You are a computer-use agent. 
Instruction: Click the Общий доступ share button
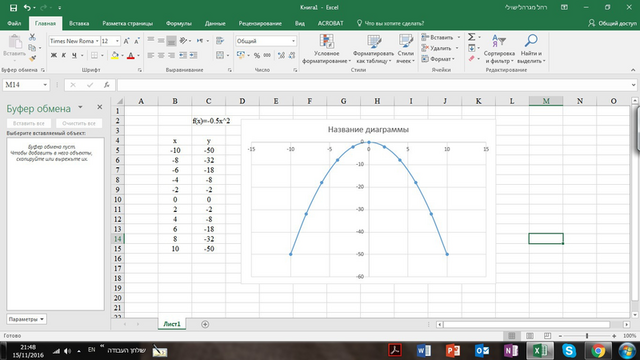[612, 23]
